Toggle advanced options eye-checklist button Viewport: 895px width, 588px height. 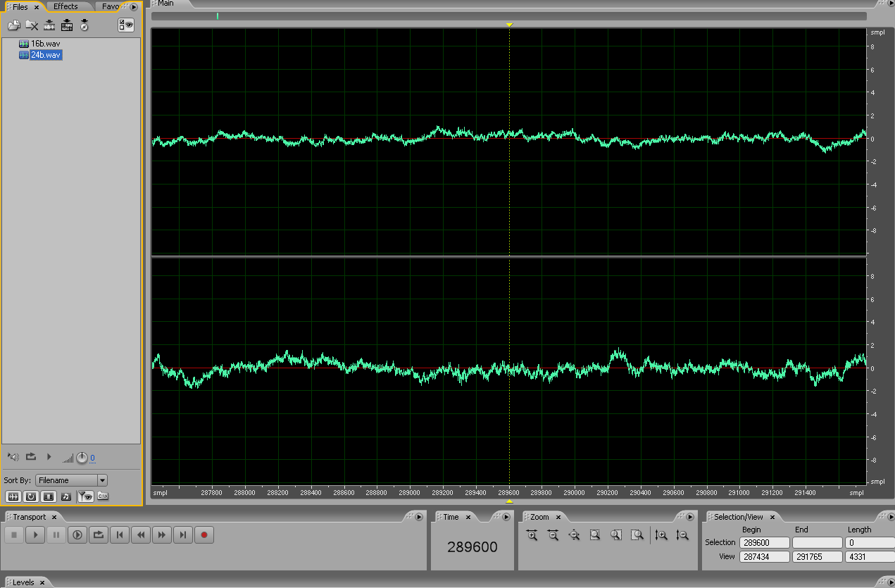tap(126, 25)
